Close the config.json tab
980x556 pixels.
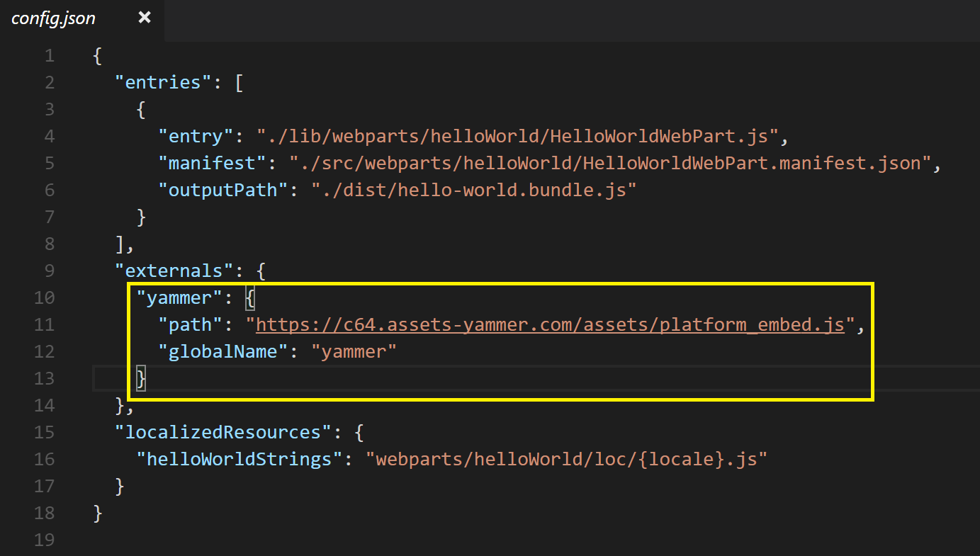point(145,18)
